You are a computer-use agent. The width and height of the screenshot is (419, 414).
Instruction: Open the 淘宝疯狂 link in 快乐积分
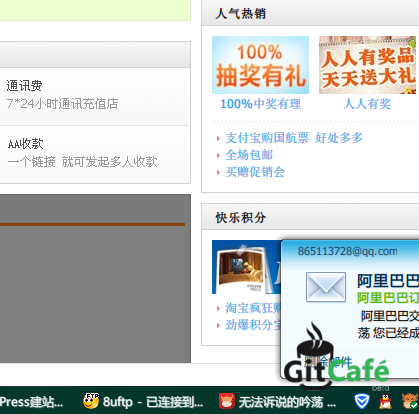pyautogui.click(x=253, y=308)
